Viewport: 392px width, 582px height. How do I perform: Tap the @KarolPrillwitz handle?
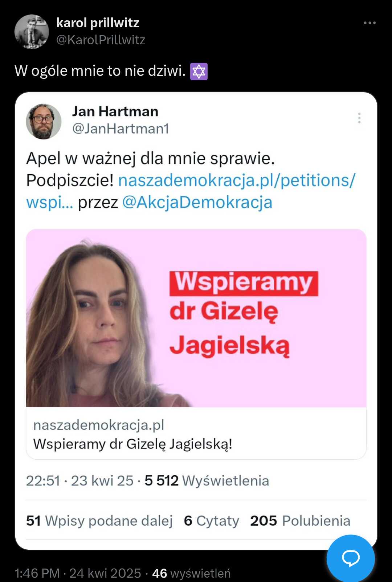pyautogui.click(x=101, y=40)
